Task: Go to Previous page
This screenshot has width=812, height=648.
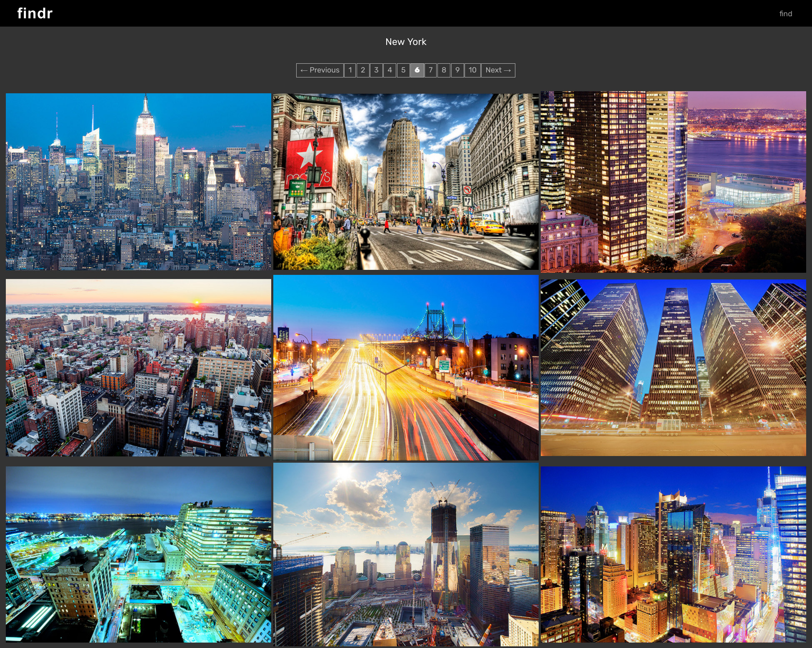Action: tap(320, 70)
